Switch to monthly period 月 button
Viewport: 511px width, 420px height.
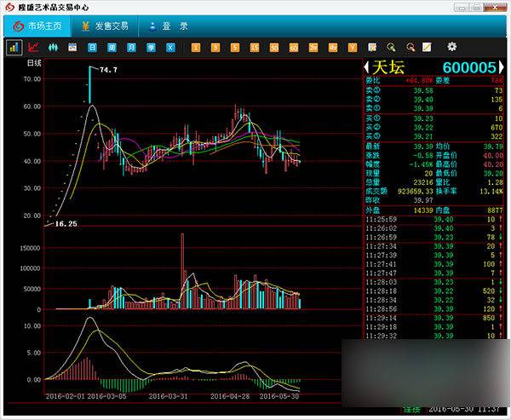[130, 48]
